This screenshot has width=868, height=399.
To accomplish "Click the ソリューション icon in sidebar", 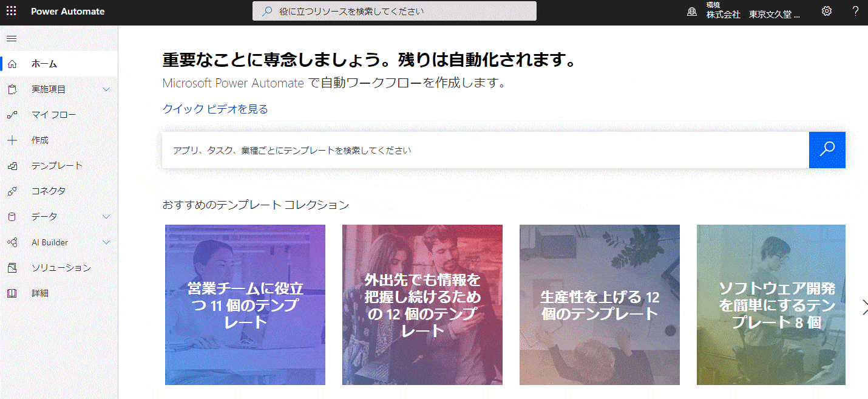I will [x=12, y=268].
